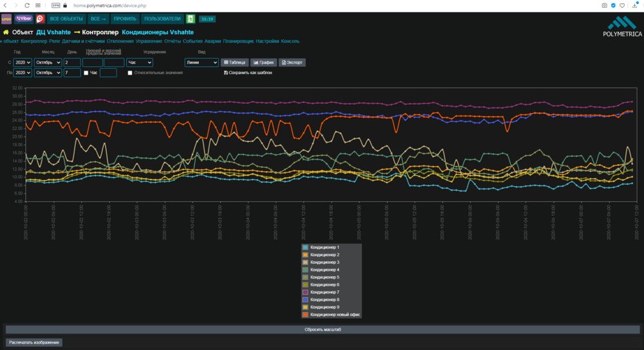Open the Вид dropdown set to Линии
Image resolution: width=644 pixels, height=350 pixels.
(x=202, y=62)
